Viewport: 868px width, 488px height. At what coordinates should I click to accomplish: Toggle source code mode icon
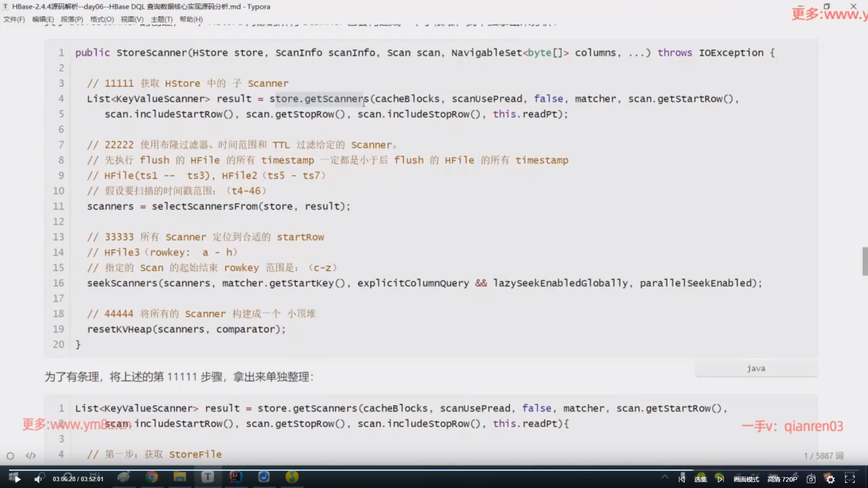pos(31,455)
